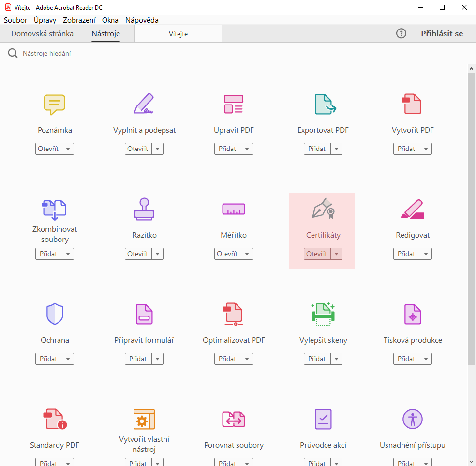Expand dropdown arrow for Měřítko Otevřít

coord(247,254)
